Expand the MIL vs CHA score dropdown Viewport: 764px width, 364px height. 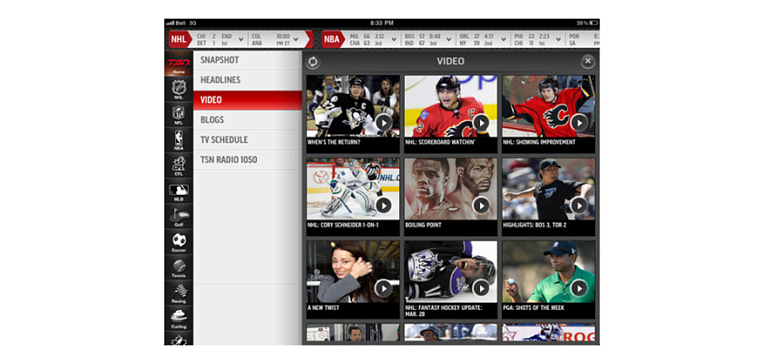pos(393,39)
